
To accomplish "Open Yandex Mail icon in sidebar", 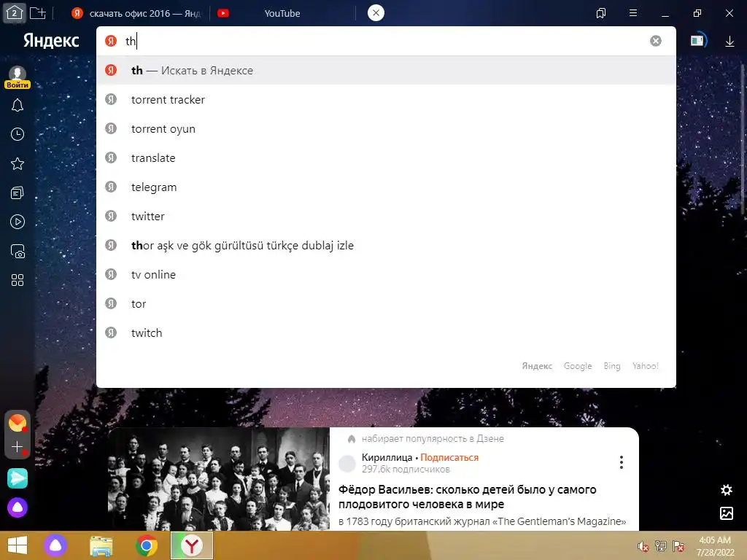I will pyautogui.click(x=18, y=423).
